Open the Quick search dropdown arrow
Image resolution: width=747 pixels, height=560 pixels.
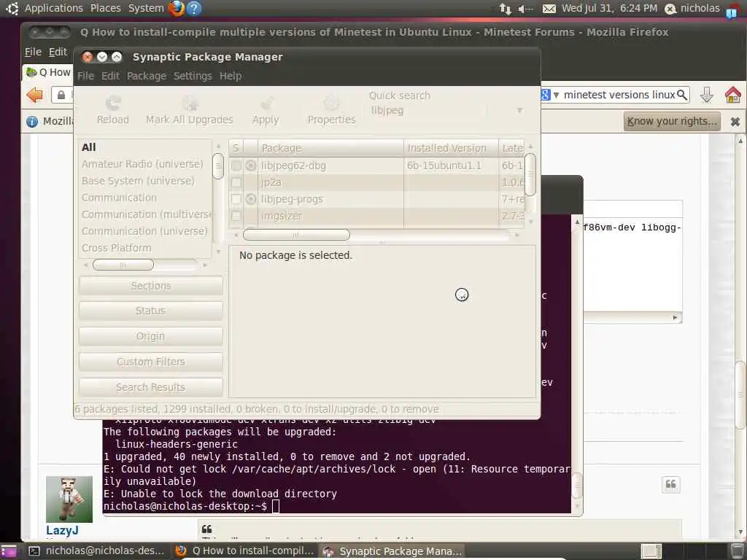tap(519, 111)
